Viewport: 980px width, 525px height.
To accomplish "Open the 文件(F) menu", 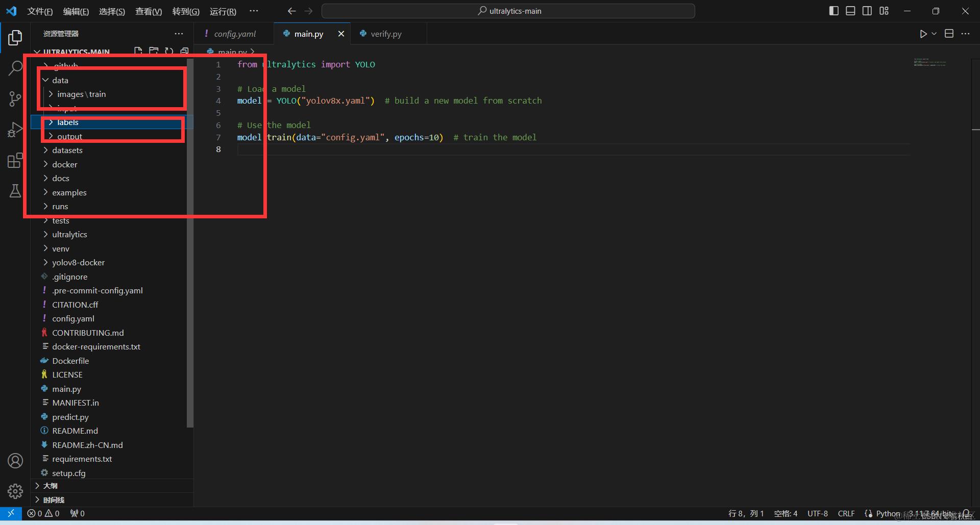I will [40, 11].
